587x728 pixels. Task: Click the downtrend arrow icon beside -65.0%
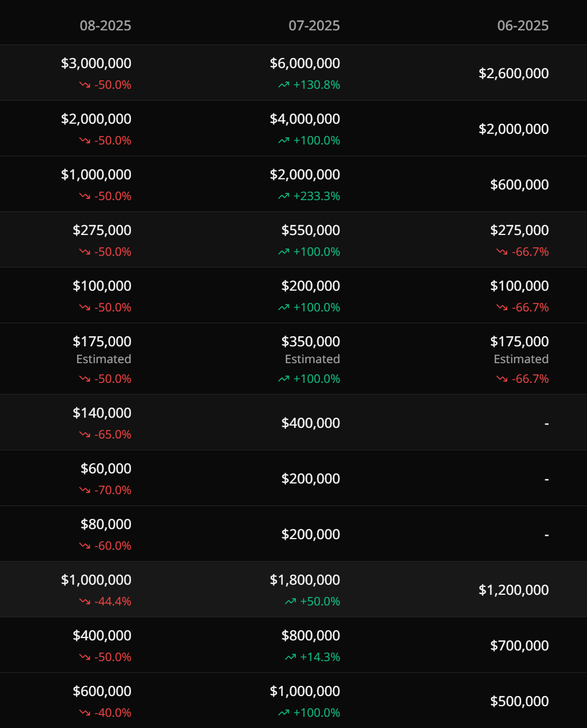tap(85, 435)
